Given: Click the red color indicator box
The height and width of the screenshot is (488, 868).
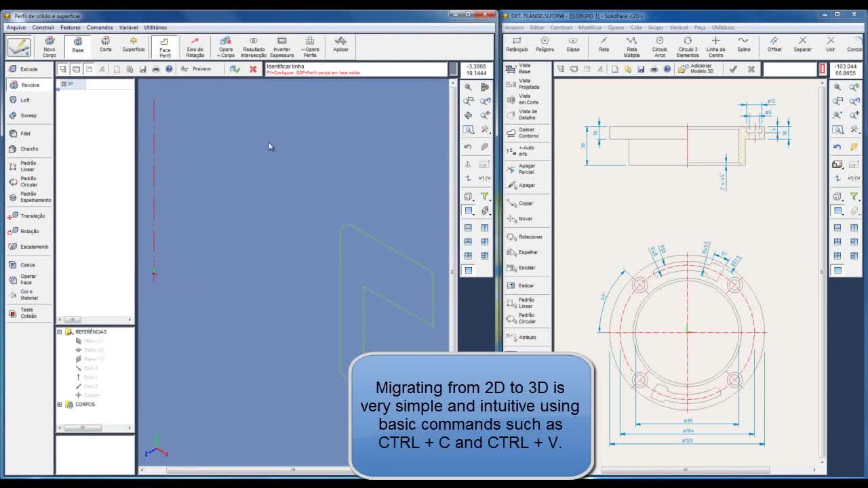Looking at the screenshot, I should [822, 69].
